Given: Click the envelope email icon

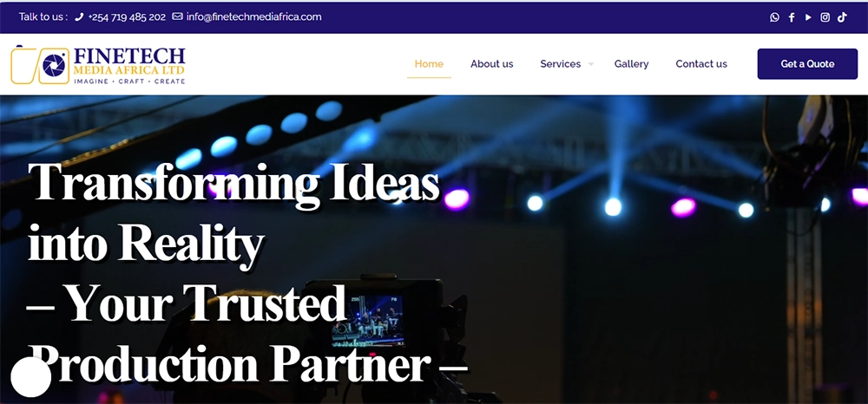Looking at the screenshot, I should click(x=177, y=16).
